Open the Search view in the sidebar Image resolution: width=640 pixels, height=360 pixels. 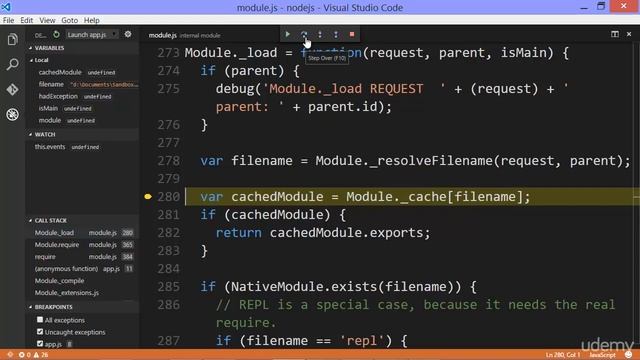(13, 64)
